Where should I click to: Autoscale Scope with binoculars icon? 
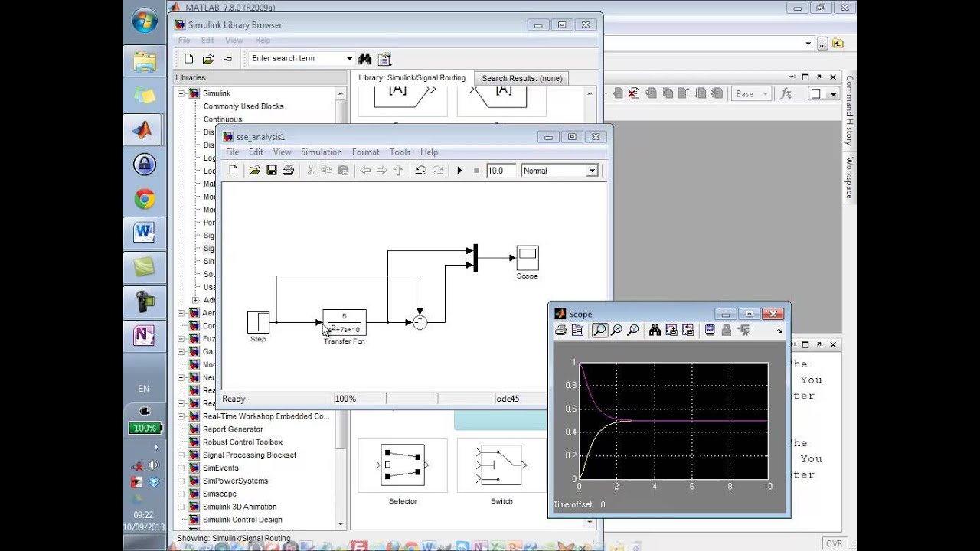pos(655,331)
